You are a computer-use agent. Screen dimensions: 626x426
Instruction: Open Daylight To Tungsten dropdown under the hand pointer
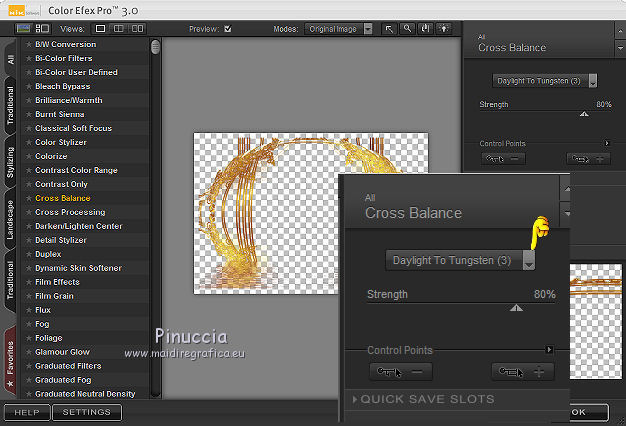pyautogui.click(x=529, y=260)
